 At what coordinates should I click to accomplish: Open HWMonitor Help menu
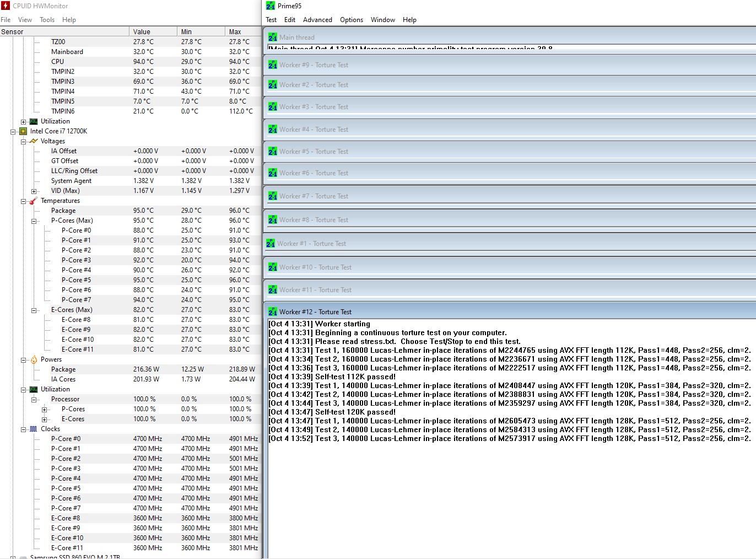pyautogui.click(x=69, y=20)
